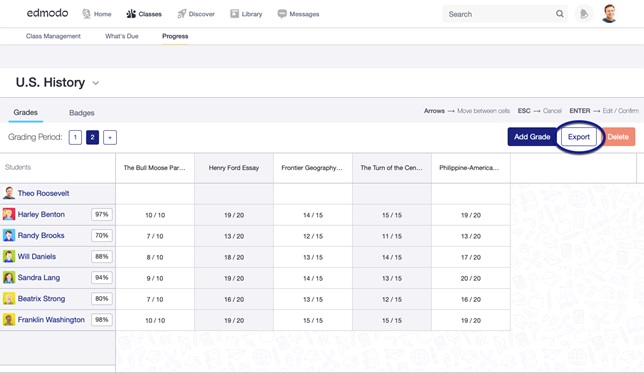Select Harley Benton's Frontier Geography 14/15 cell
The image size is (644, 373).
point(313,215)
